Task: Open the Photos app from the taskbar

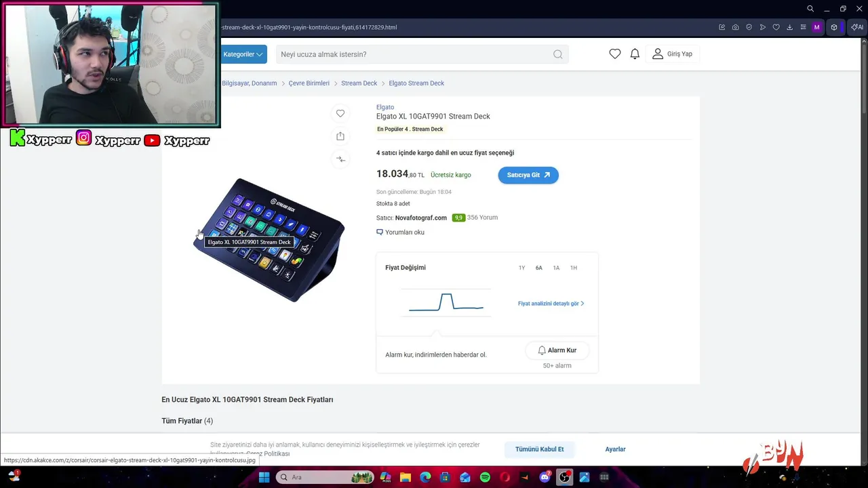Action: click(x=584, y=477)
